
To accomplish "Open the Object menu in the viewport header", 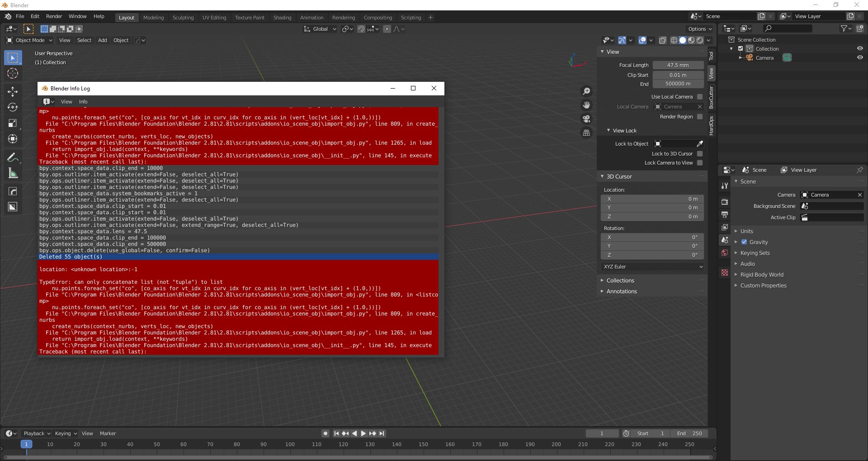I will (x=120, y=40).
